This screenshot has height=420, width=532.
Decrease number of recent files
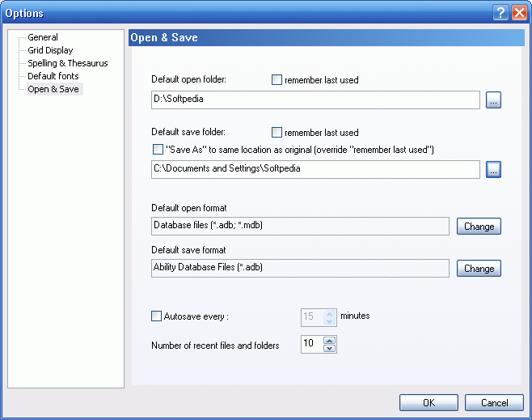click(329, 348)
